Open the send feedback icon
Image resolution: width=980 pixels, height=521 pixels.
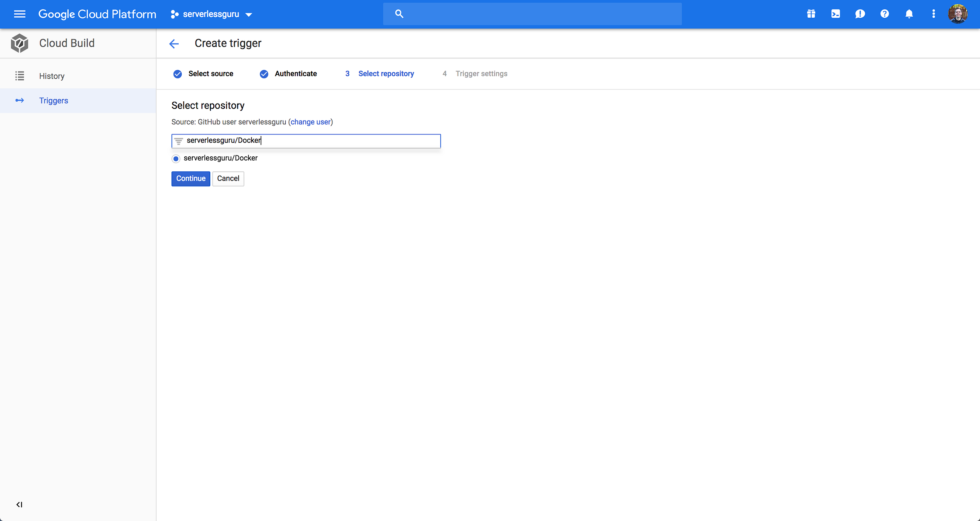[860, 14]
